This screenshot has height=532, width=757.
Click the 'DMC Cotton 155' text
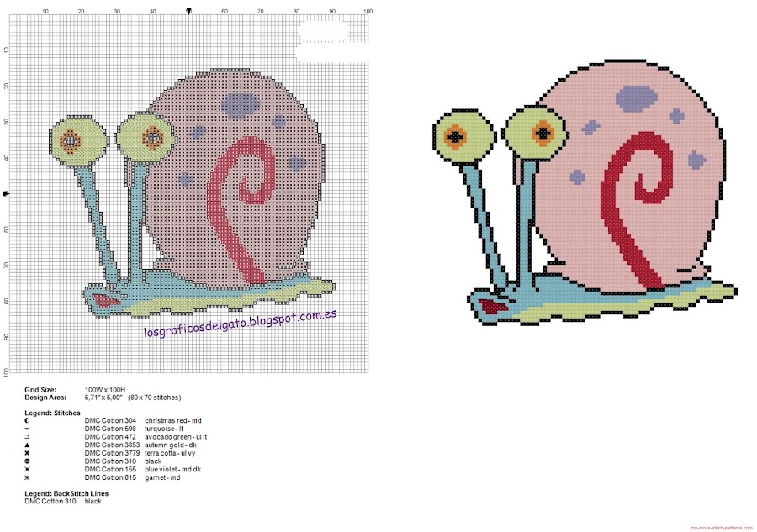tap(110, 469)
